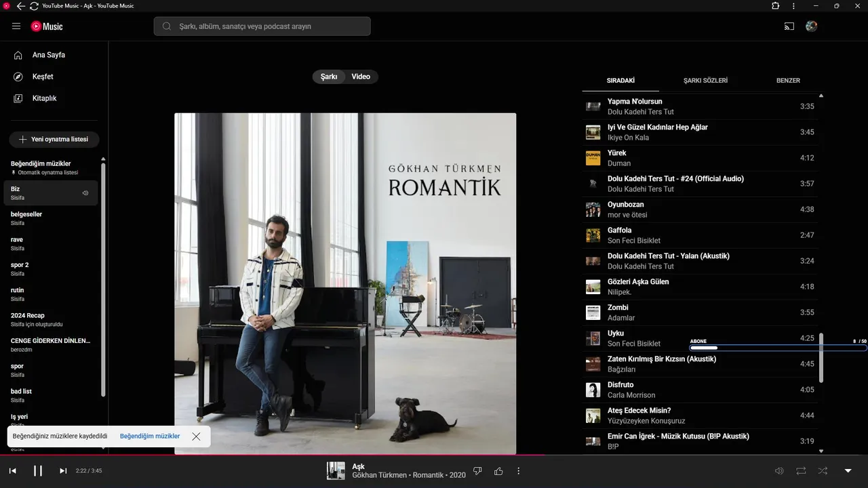Viewport: 868px width, 488px height.
Task: Open the extensions puzzle icon
Action: coord(776,6)
